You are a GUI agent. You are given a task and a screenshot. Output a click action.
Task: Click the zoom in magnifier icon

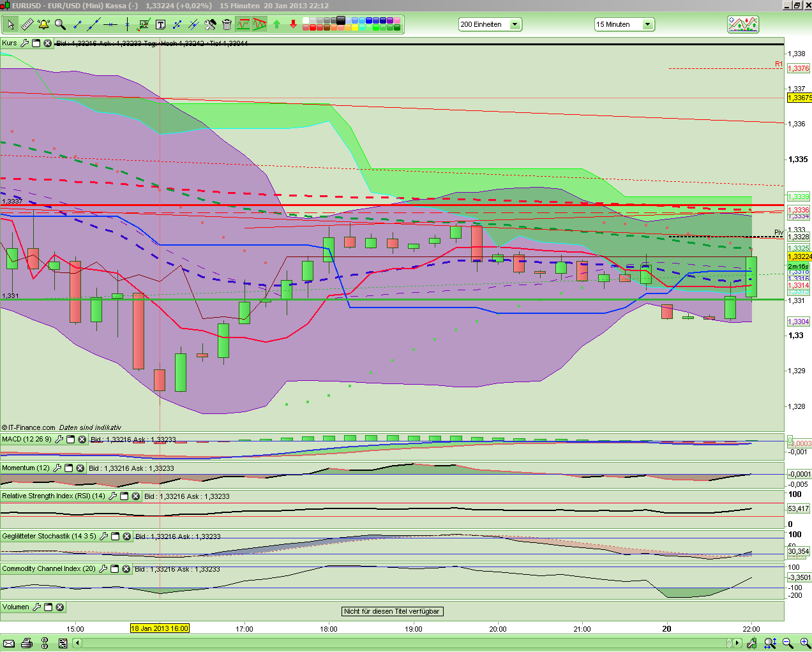tap(805, 643)
